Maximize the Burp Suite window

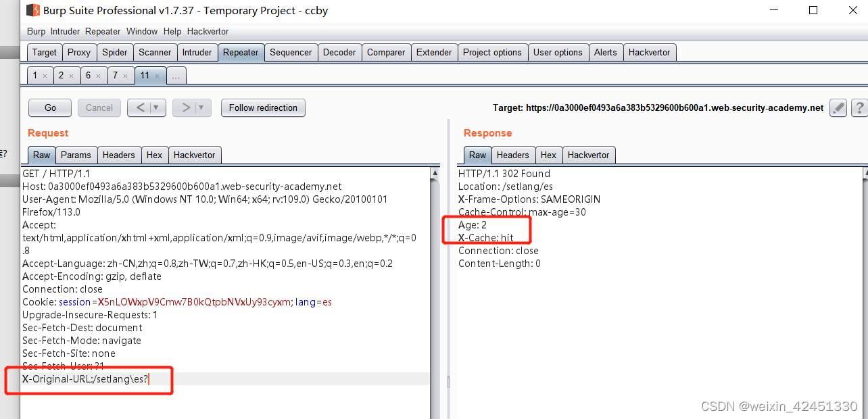tap(813, 10)
